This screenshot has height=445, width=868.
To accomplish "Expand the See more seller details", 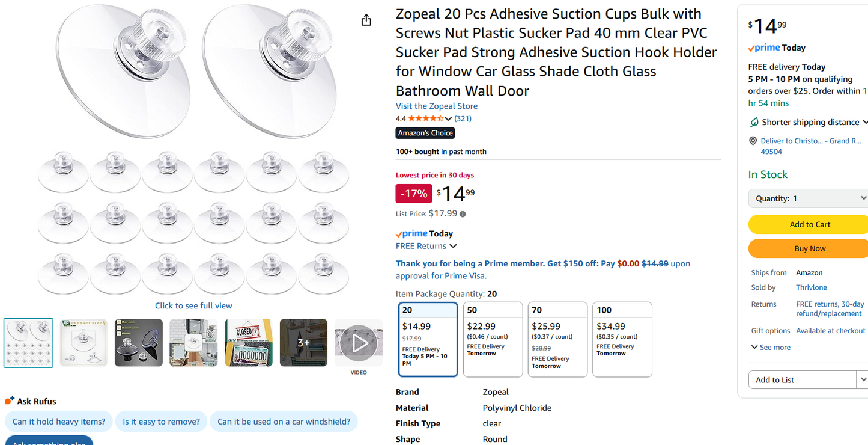I will point(771,348).
